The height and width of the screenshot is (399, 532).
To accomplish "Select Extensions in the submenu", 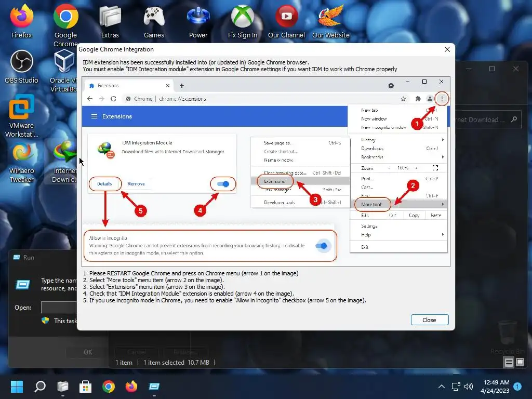I will [x=300, y=181].
